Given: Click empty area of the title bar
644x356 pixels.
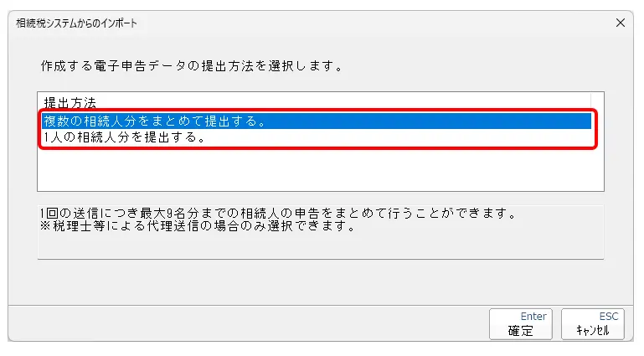Looking at the screenshot, I should point(377,23).
